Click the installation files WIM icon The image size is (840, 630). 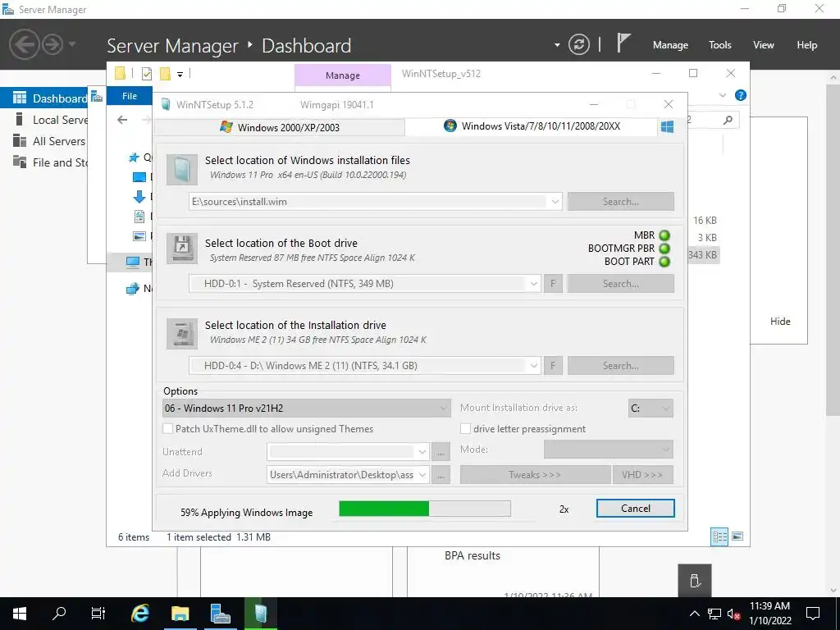pos(182,169)
